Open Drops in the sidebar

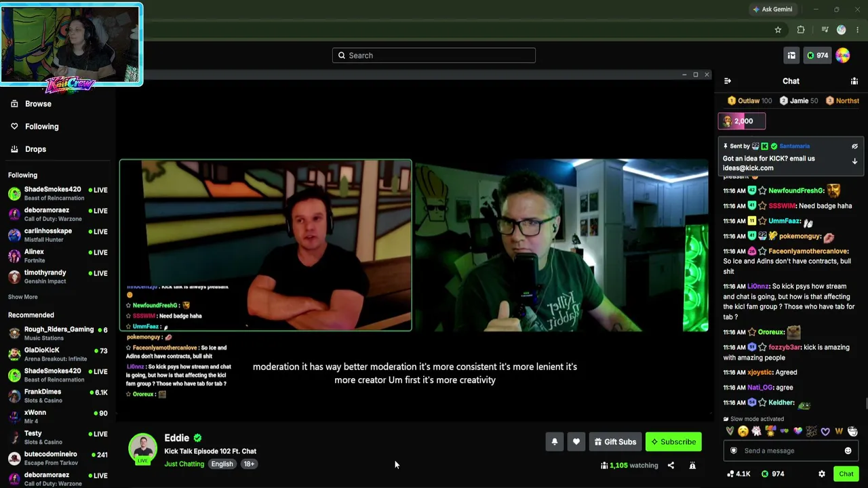(35, 149)
